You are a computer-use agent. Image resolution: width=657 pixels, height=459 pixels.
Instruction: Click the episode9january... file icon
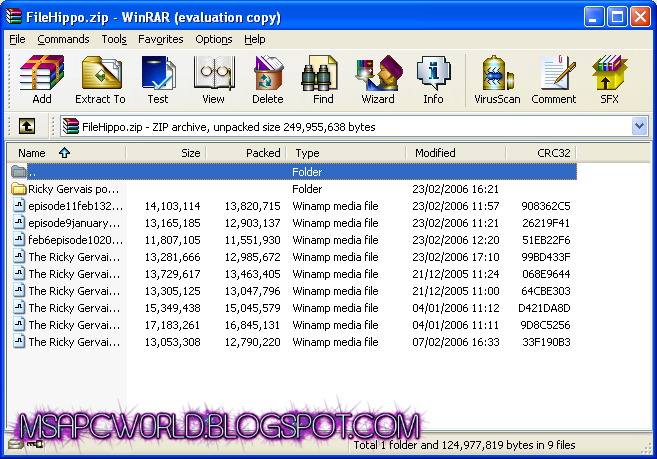coord(19,222)
